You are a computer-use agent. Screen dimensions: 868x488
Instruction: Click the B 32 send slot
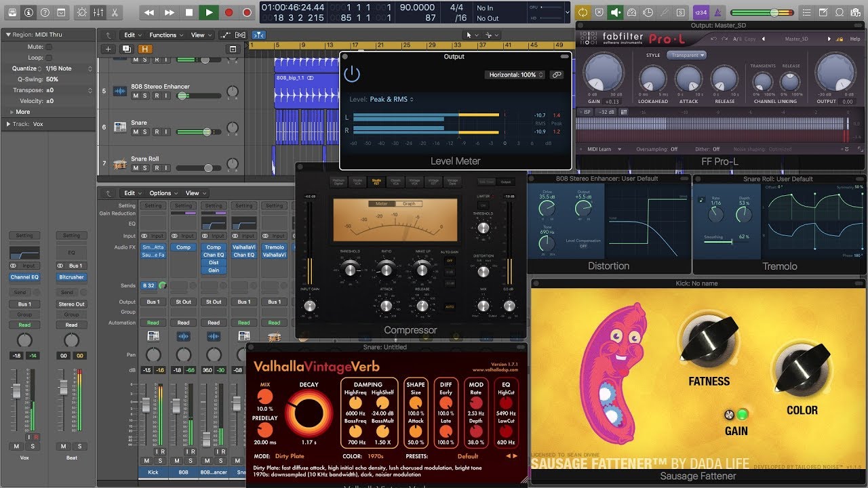click(x=148, y=286)
